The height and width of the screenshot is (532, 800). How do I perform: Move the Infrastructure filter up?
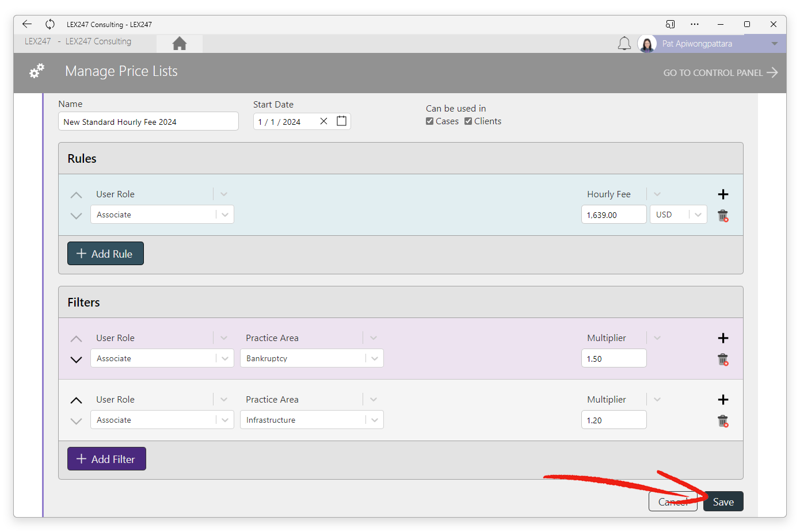[x=76, y=400]
